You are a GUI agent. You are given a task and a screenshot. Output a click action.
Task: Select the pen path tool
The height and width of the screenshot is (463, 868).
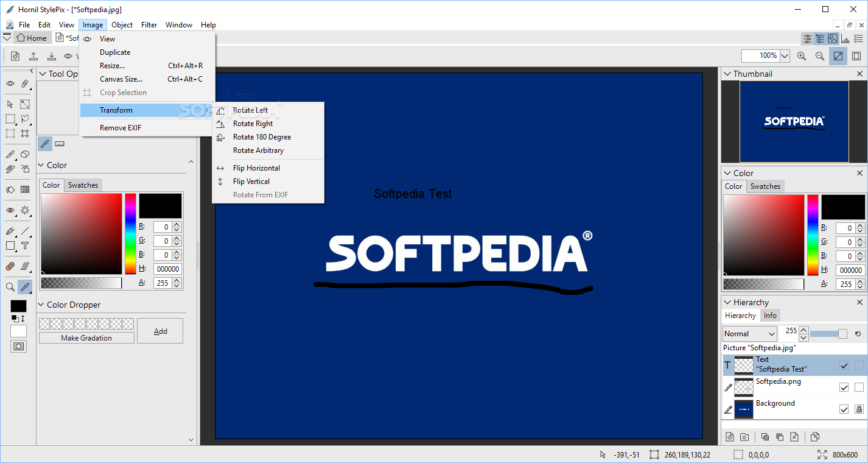[10, 231]
